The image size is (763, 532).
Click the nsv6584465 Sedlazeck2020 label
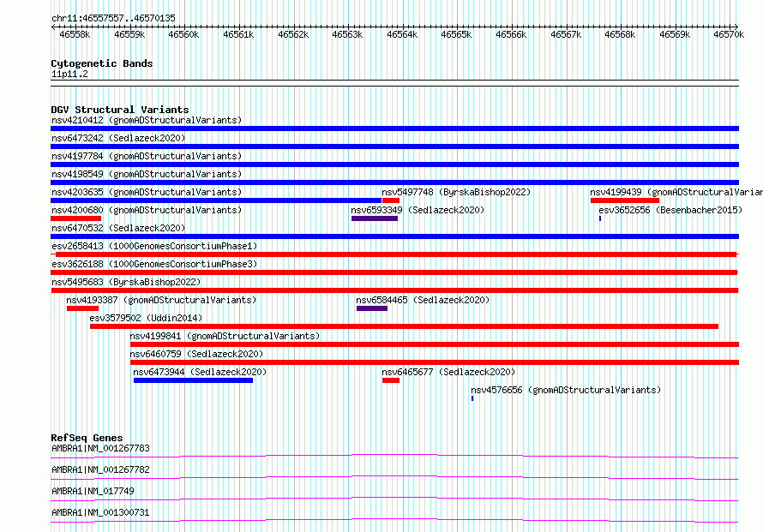[x=423, y=300]
